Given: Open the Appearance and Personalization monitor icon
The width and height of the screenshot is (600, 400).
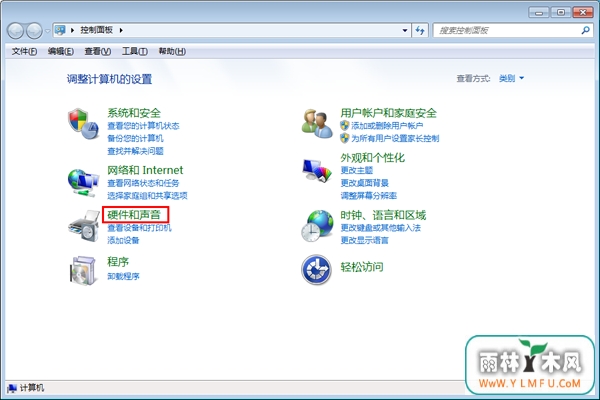Looking at the screenshot, I should pyautogui.click(x=317, y=171).
